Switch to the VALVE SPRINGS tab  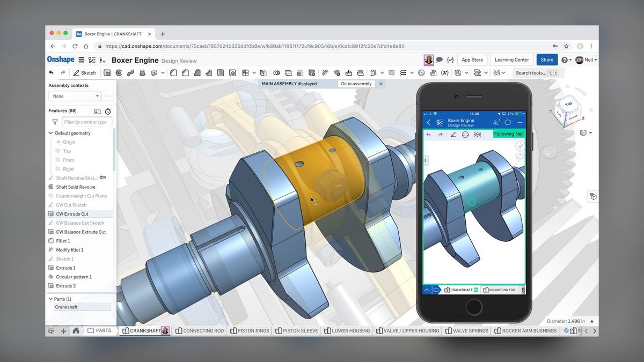coord(466,331)
